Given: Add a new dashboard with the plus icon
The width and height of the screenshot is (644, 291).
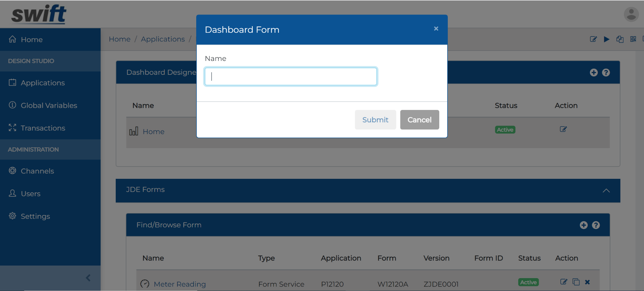Looking at the screenshot, I should 593,72.
